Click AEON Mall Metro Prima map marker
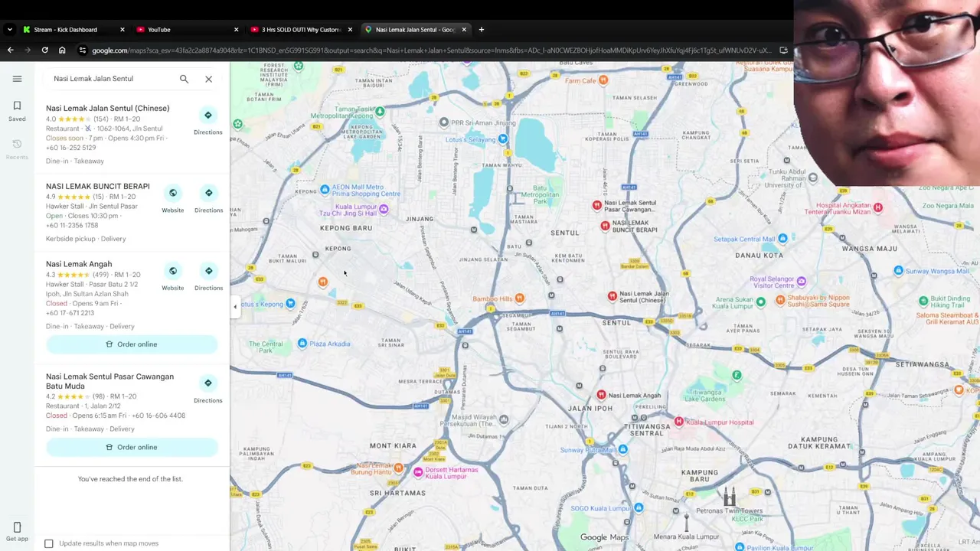980x551 pixels. 325,189
